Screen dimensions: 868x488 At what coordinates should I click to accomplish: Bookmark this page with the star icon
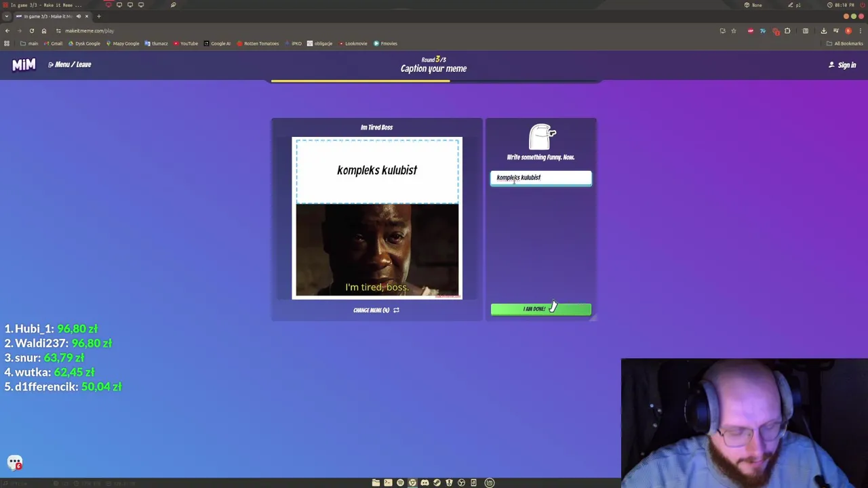[x=734, y=30]
